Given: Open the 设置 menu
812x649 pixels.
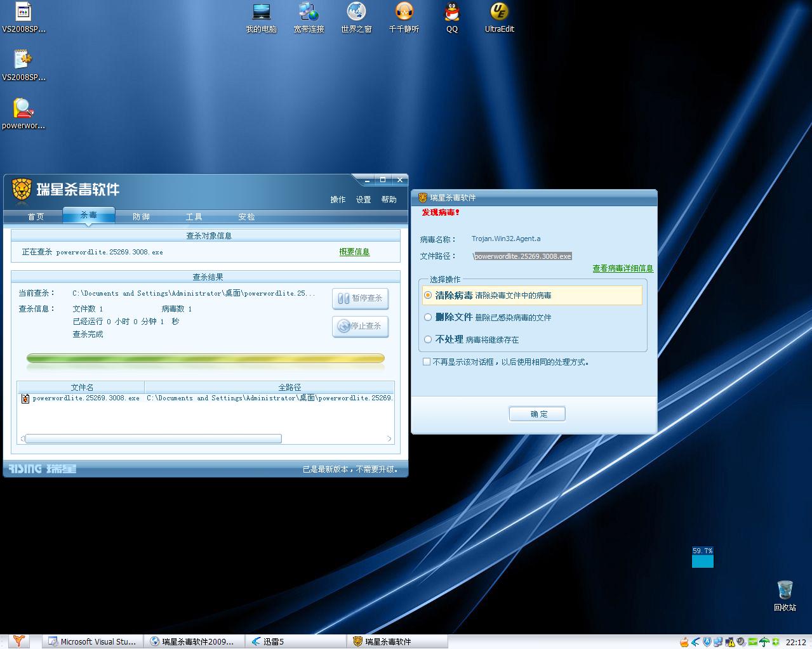Looking at the screenshot, I should pyautogui.click(x=363, y=199).
